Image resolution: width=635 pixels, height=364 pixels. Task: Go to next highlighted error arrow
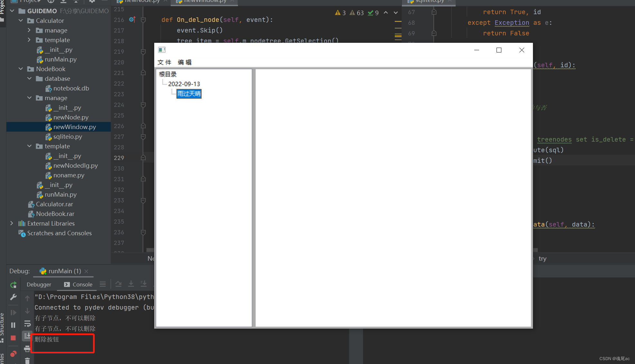click(396, 13)
